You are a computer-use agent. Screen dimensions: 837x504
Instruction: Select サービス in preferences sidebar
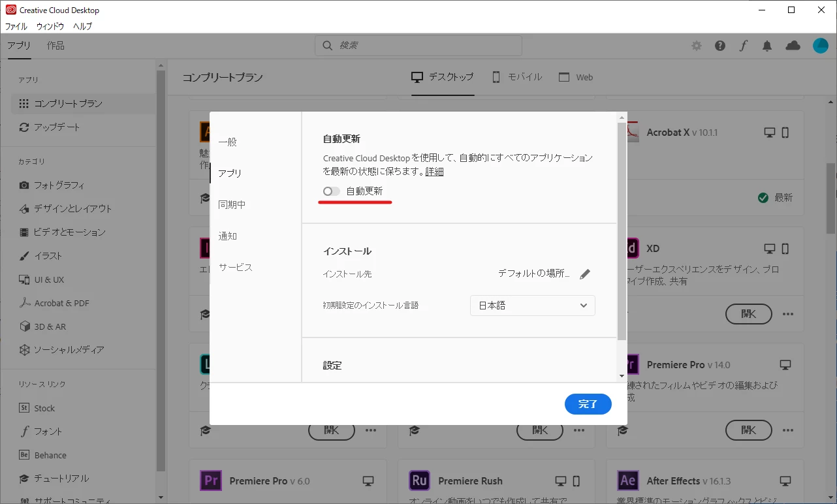click(x=236, y=267)
